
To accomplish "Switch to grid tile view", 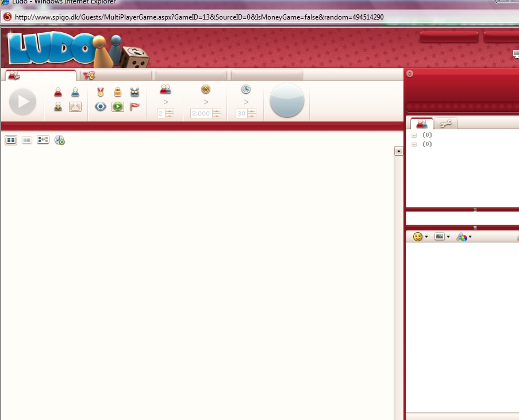I will click(x=11, y=140).
